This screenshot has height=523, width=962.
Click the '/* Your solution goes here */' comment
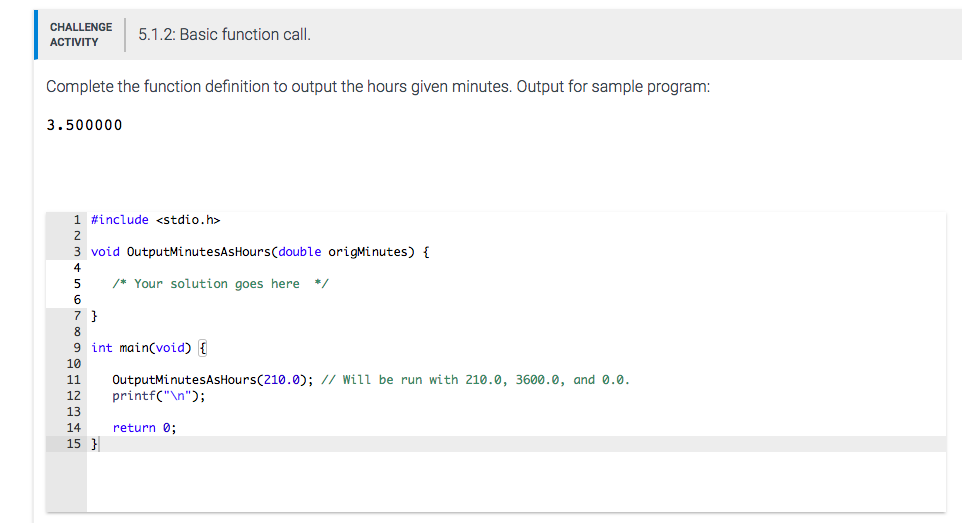220,284
